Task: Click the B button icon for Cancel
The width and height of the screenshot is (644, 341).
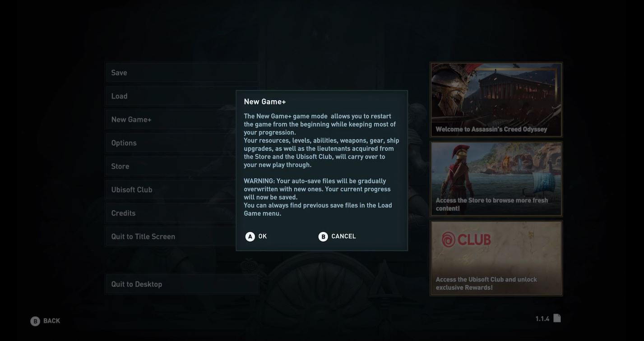Action: (x=323, y=237)
